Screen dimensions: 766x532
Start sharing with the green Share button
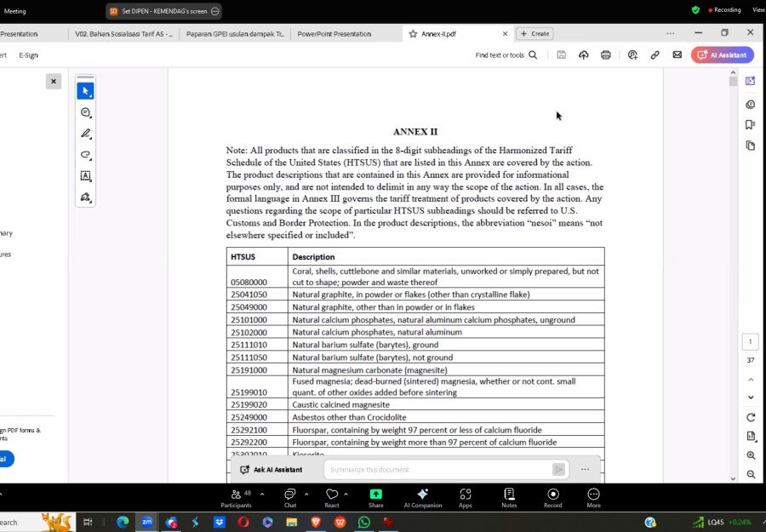(x=375, y=498)
